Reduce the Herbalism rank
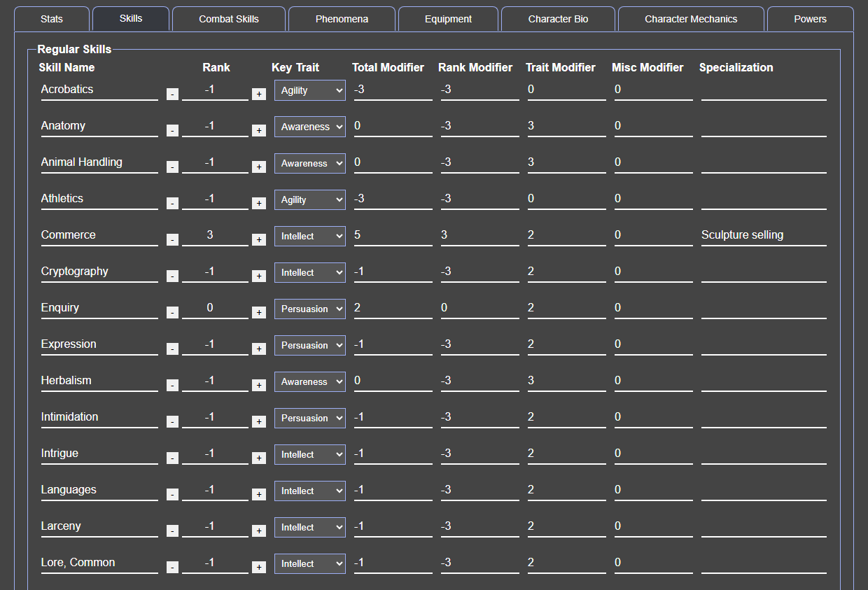Viewport: 868px width, 590px height. point(172,385)
